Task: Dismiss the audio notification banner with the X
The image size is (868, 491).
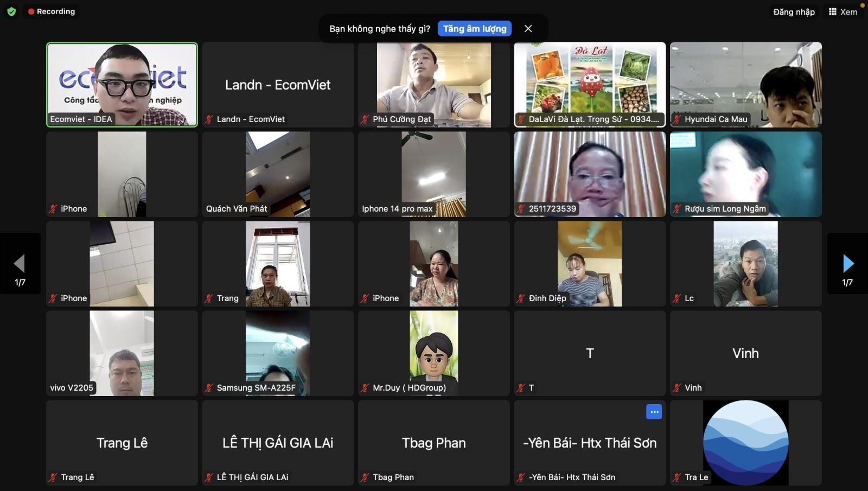Action: (x=528, y=28)
